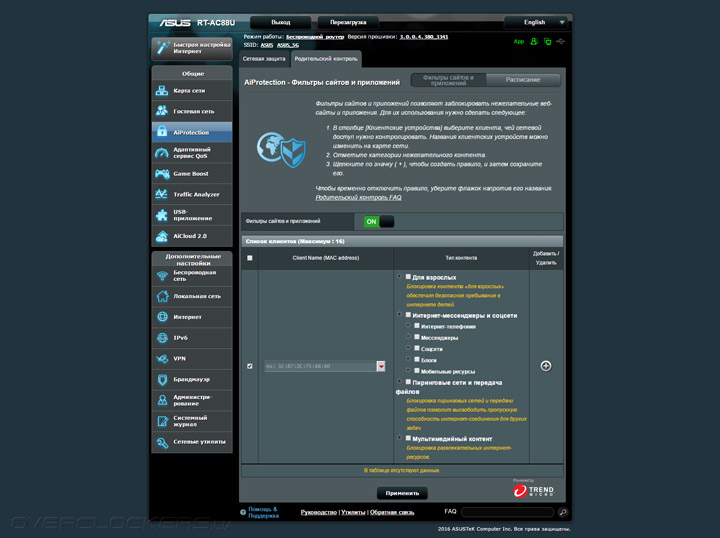
Task: Open the Network Map (Карта сети) icon
Action: pos(162,90)
